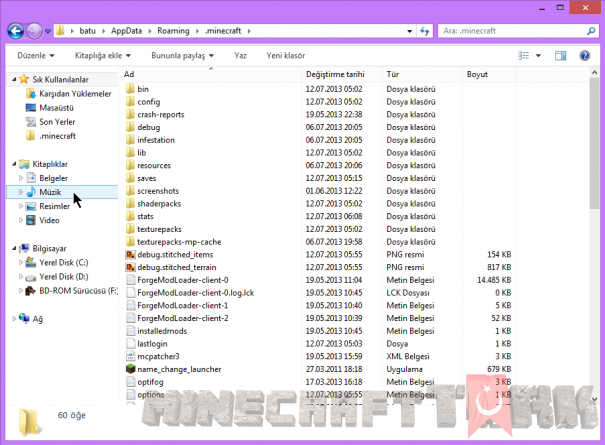Refresh the .minecraft folder view
Image resolution: width=605 pixels, height=445 pixels.
click(x=425, y=31)
